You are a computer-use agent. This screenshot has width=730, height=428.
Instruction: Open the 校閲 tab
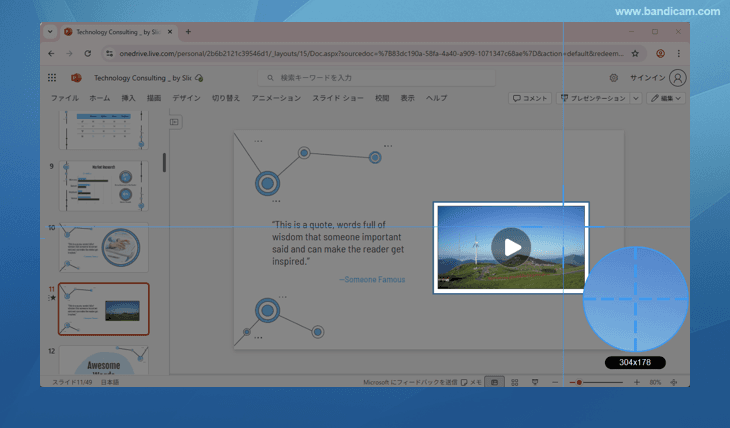tap(382, 98)
